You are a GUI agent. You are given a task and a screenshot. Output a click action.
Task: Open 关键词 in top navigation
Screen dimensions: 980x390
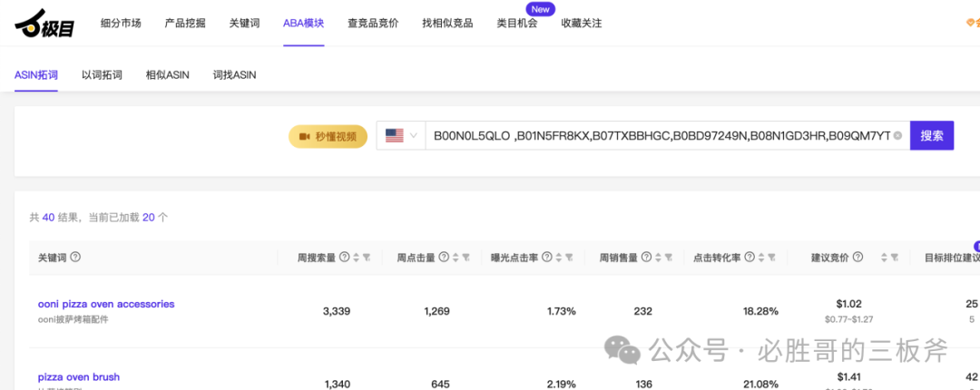244,24
